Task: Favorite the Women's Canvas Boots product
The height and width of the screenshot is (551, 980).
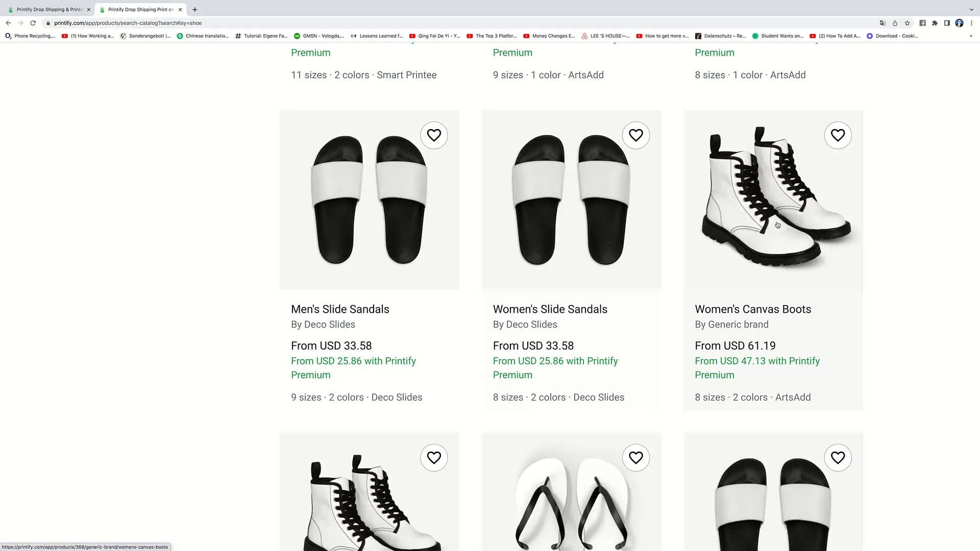Action: tap(838, 135)
